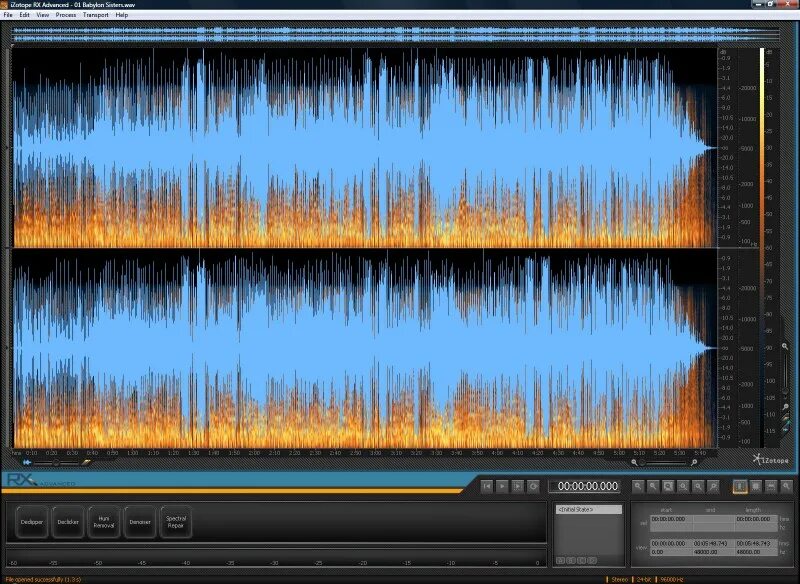
Task: Click the view start time field
Action: (671, 544)
